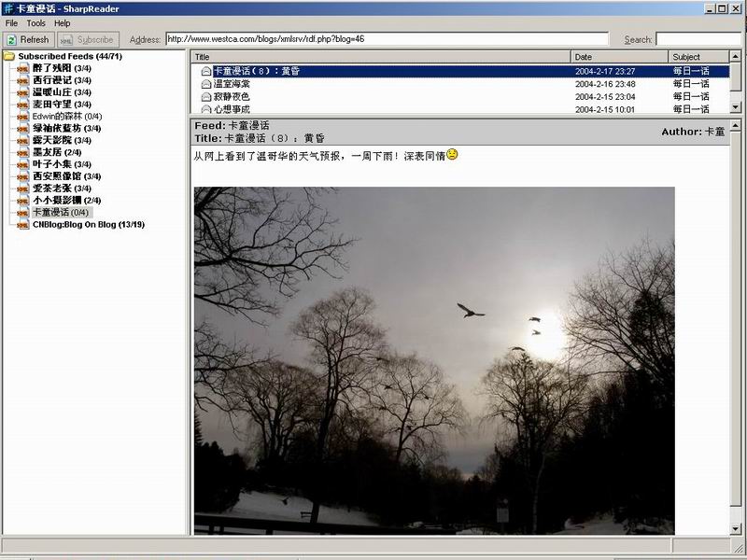Click the XML icon for 醉了残阳 feed
This screenshot has height=560, width=747.
coord(22,68)
